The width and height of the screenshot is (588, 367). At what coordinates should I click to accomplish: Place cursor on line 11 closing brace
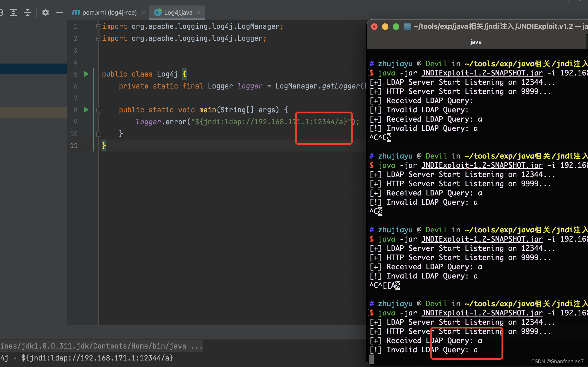point(104,146)
